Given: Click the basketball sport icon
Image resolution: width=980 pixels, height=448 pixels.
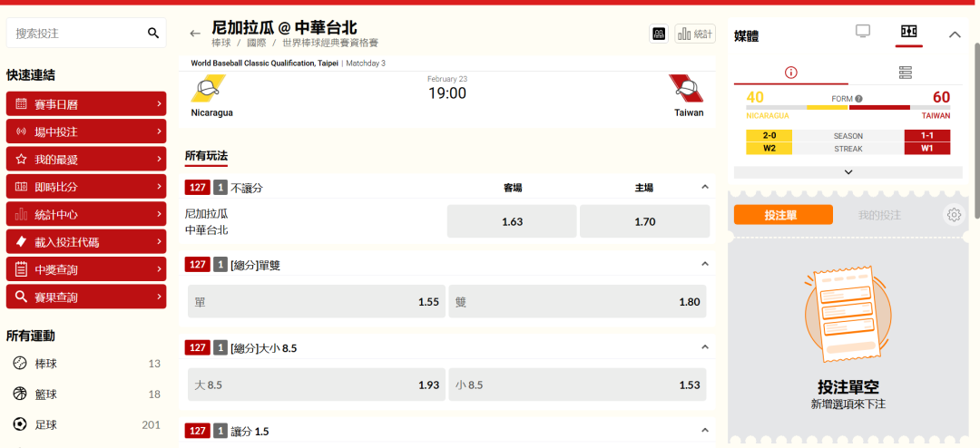Looking at the screenshot, I should click(20, 394).
